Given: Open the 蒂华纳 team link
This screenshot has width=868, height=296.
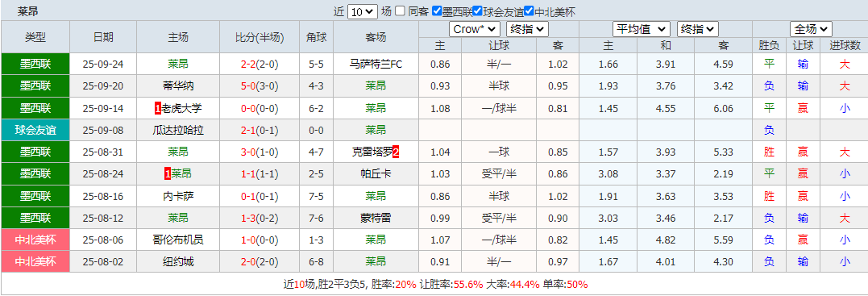Looking at the screenshot, I should tap(178, 86).
